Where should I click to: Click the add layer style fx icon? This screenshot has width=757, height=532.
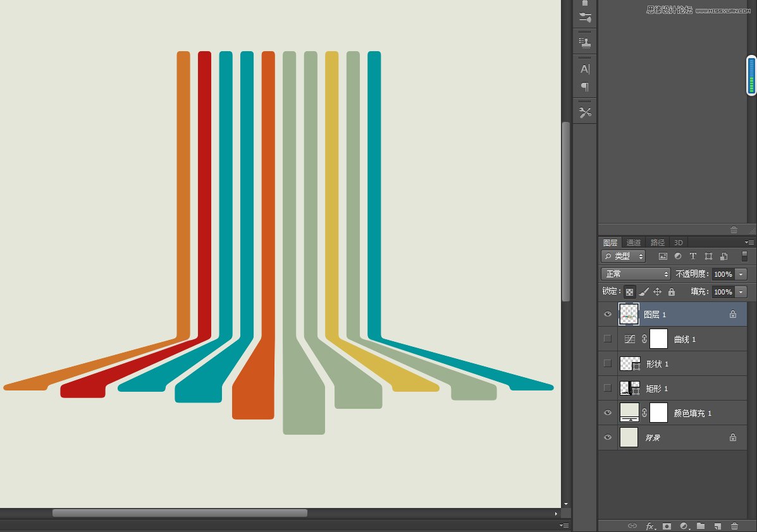point(650,526)
